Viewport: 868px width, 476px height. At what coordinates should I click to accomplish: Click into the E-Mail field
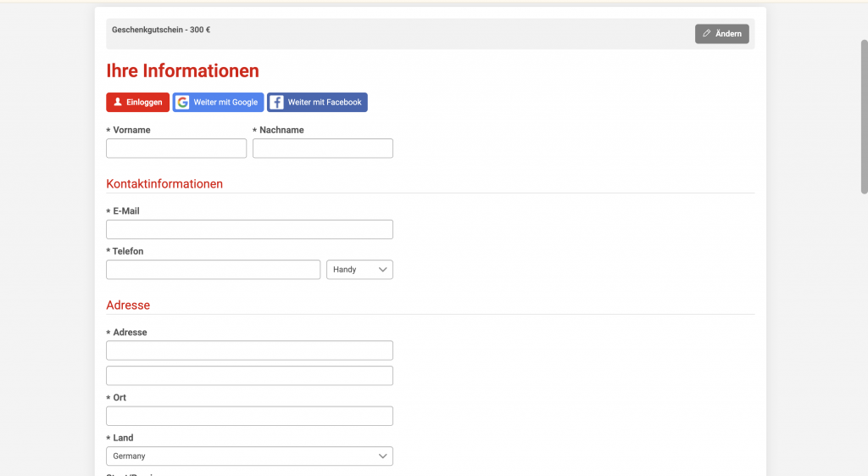(249, 229)
